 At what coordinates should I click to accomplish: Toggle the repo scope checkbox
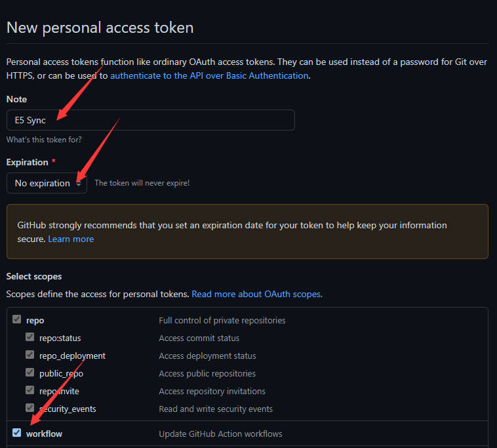pyautogui.click(x=16, y=320)
